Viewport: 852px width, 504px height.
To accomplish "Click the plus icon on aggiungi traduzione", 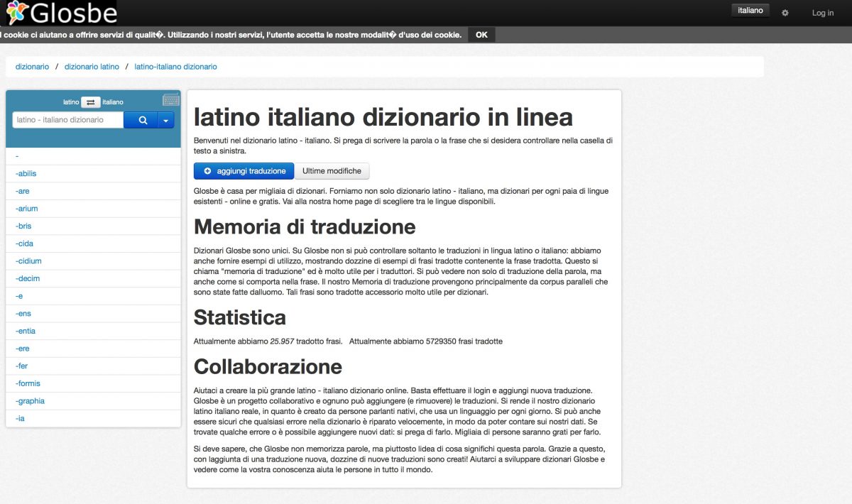I will pos(207,171).
